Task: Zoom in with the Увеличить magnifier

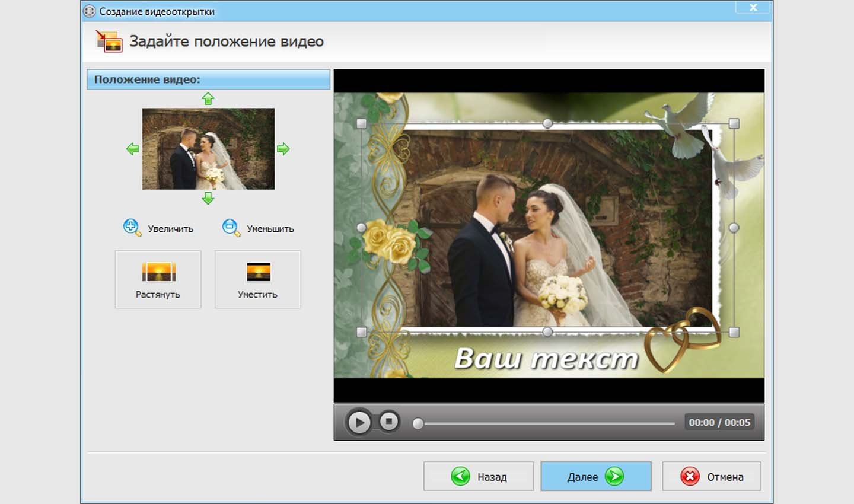Action: click(132, 228)
